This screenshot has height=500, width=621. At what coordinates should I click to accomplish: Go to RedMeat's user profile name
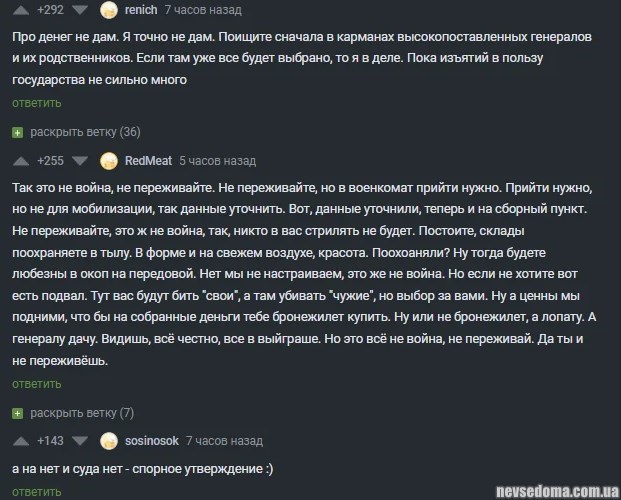point(148,161)
